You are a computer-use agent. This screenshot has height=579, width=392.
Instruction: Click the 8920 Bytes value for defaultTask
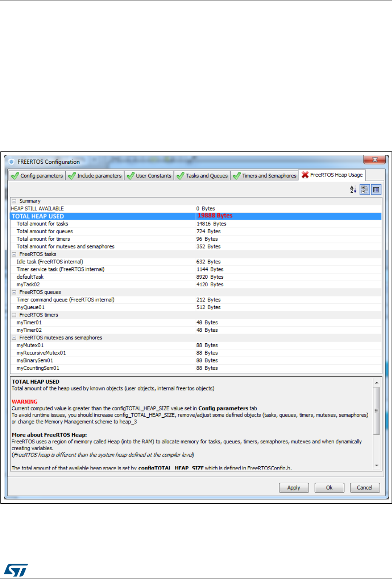[x=210, y=277]
